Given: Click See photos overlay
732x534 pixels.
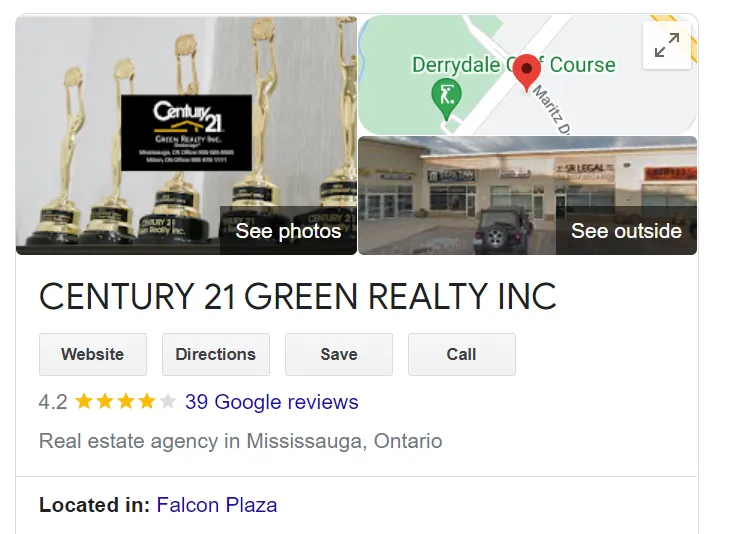Looking at the screenshot, I should (289, 231).
